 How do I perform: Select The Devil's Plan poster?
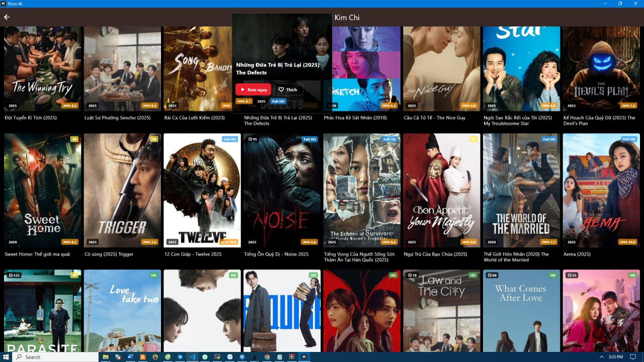tap(601, 68)
